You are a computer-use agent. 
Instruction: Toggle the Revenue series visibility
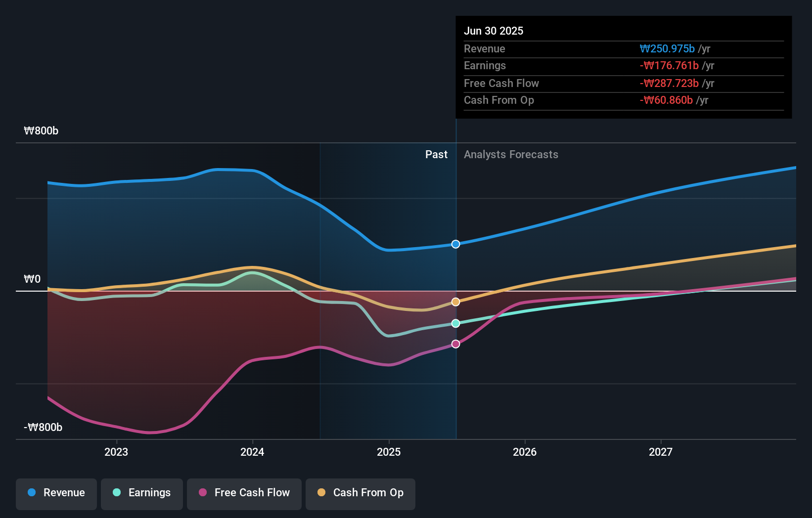(56, 493)
